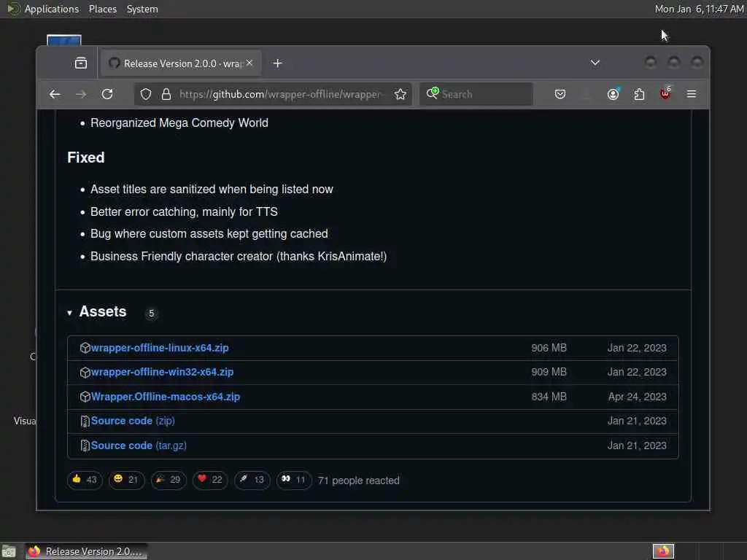The width and height of the screenshot is (747, 560).
Task: Click the Assets count badge 5
Action: click(152, 314)
